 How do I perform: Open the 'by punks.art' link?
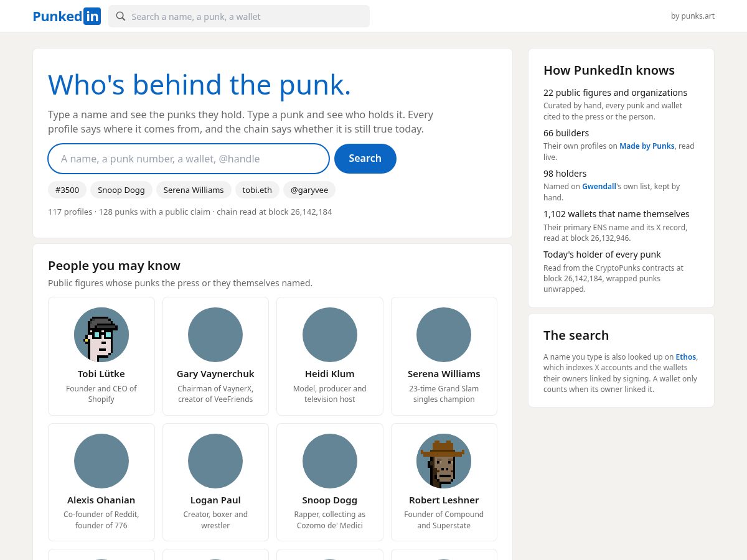[692, 16]
